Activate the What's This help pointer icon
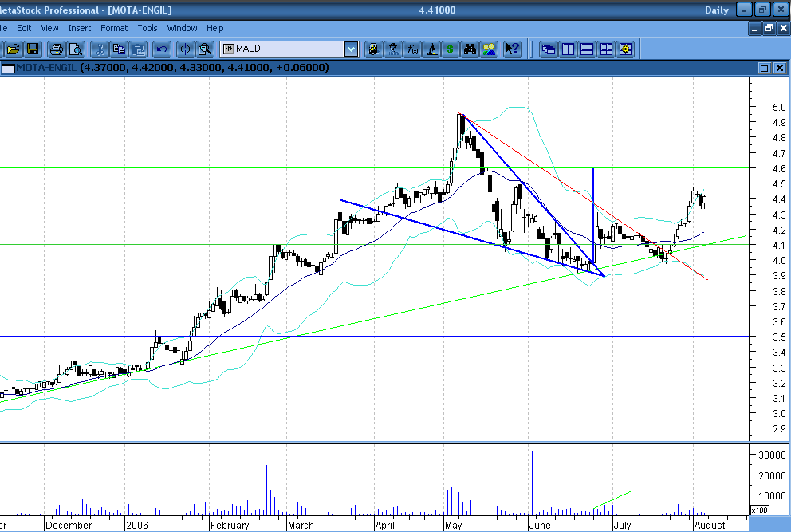This screenshot has height=532, width=791. point(512,49)
